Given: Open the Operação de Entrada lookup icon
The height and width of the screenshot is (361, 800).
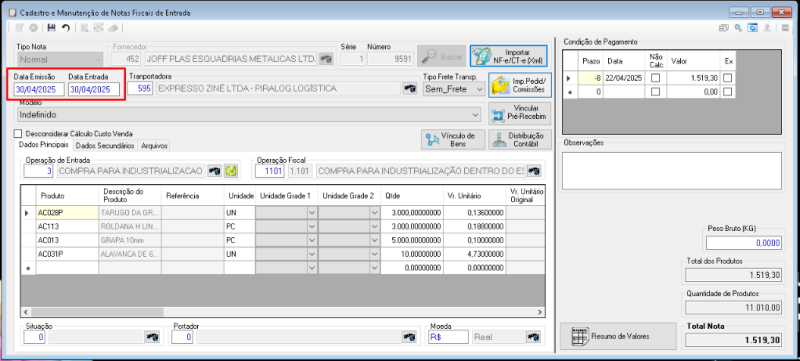Looking at the screenshot, I should pos(215,171).
